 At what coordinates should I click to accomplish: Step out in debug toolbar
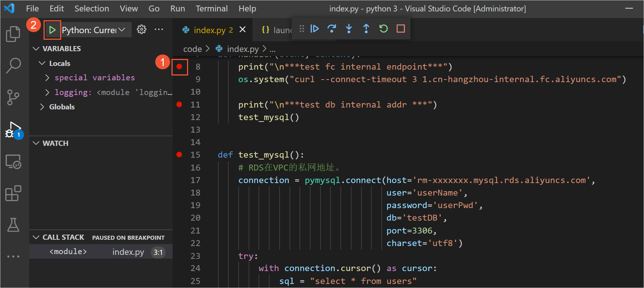(366, 29)
